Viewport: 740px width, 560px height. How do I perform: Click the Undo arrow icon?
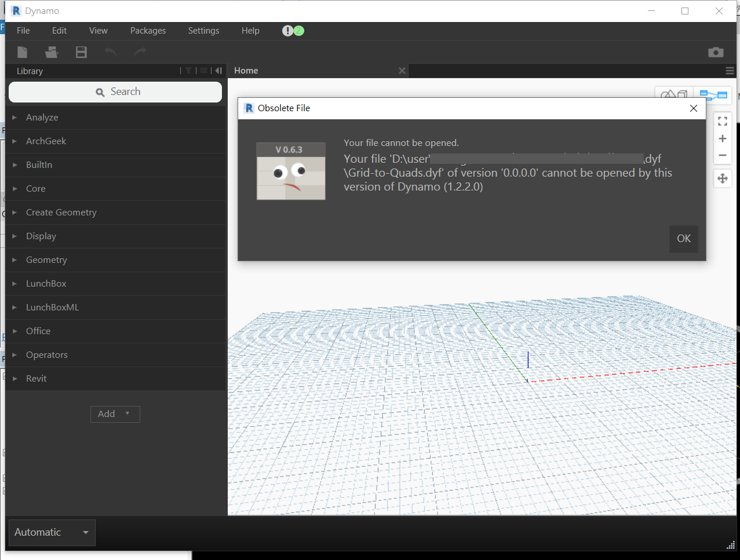tap(111, 52)
